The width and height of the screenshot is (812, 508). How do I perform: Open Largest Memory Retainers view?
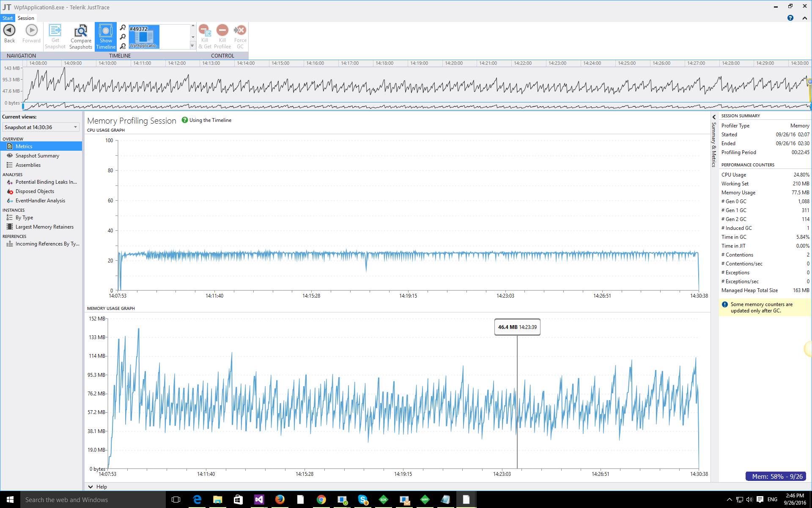[x=44, y=227]
